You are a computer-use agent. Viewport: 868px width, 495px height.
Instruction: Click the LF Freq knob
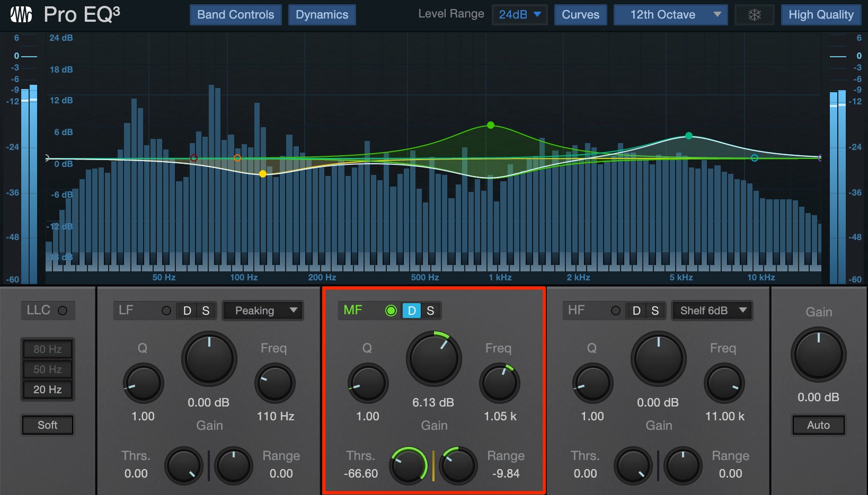point(275,383)
